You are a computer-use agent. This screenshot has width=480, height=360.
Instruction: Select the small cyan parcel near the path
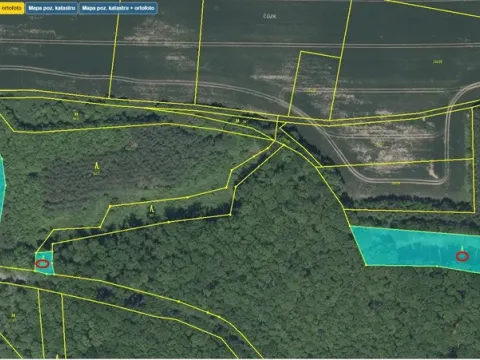tap(44, 263)
